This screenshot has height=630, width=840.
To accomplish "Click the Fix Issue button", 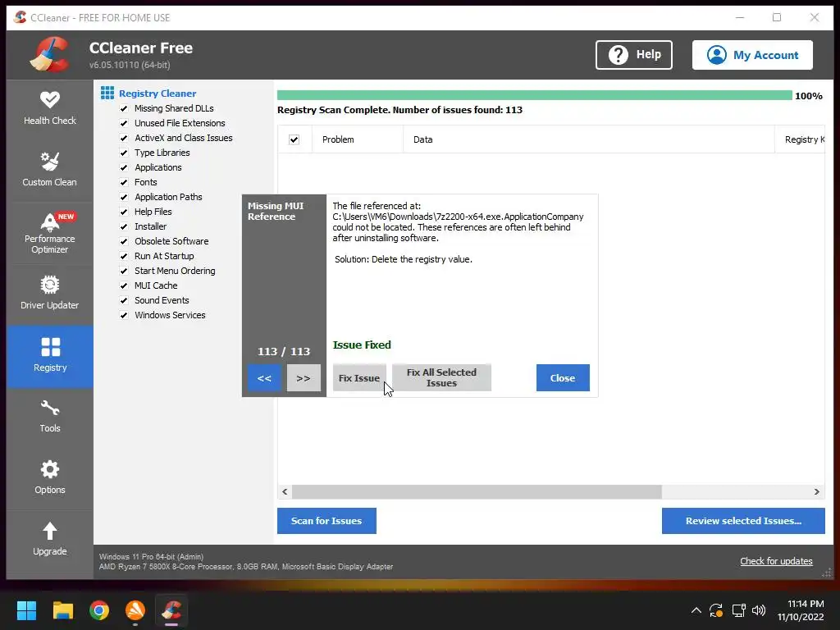I will (359, 377).
